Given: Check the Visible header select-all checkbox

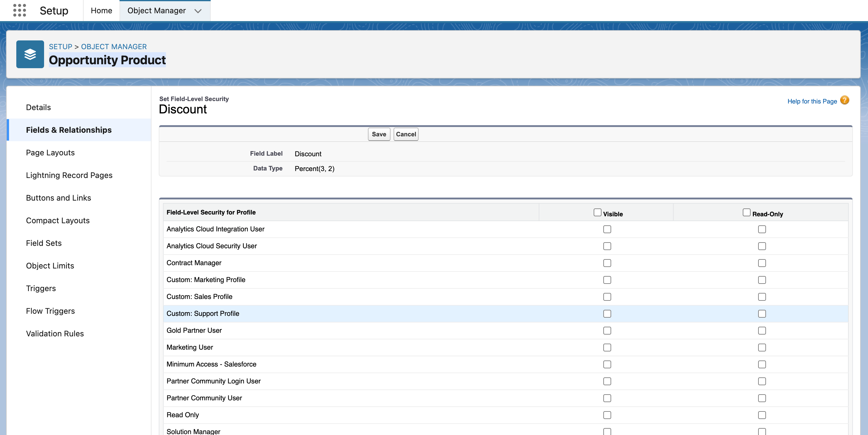Looking at the screenshot, I should coord(597,212).
